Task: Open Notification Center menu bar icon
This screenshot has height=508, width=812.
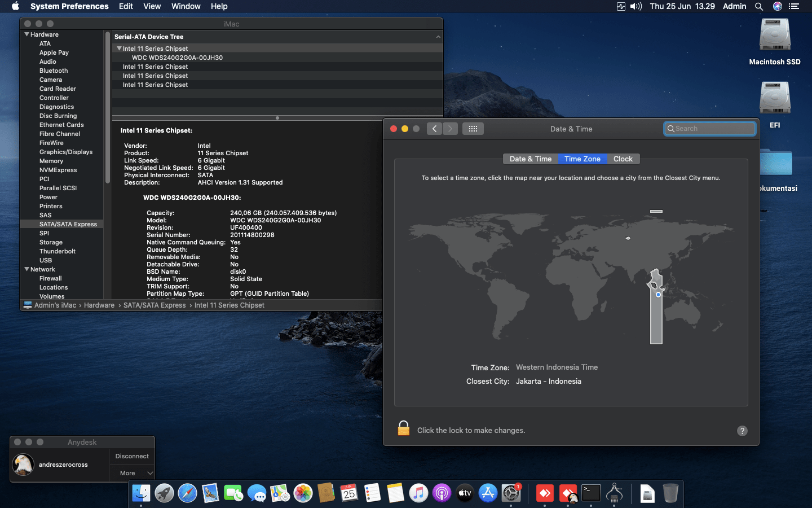Action: 795,6
